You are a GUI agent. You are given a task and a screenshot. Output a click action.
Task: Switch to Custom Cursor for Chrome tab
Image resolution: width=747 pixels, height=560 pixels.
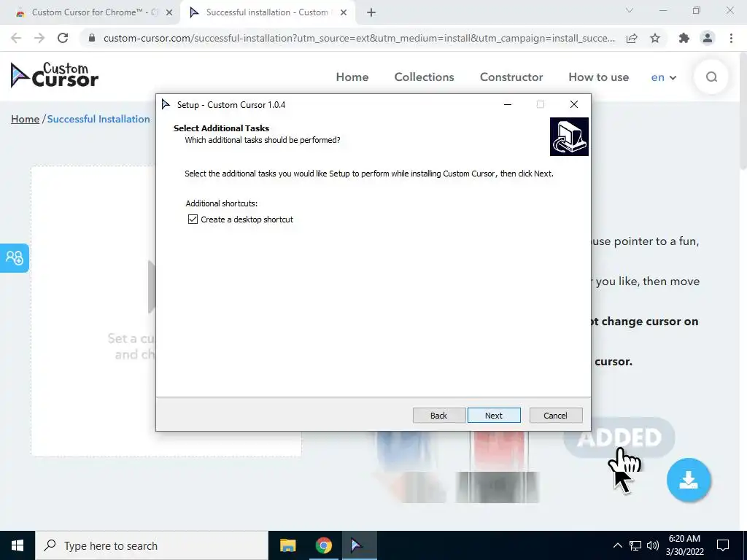pos(90,12)
